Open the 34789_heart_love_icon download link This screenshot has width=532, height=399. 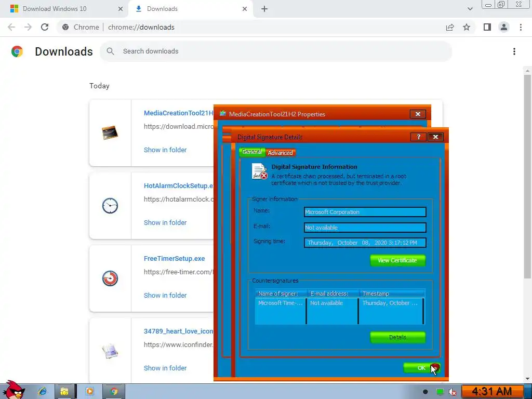click(x=179, y=331)
